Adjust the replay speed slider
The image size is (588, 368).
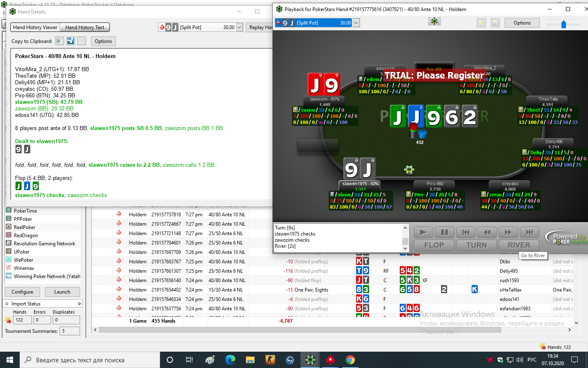pyautogui.click(x=563, y=24)
